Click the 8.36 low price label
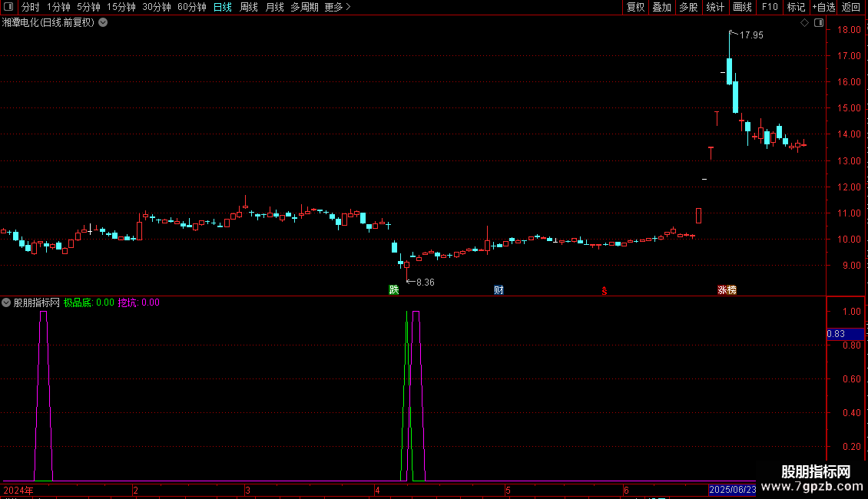This screenshot has width=868, height=499. point(425,283)
